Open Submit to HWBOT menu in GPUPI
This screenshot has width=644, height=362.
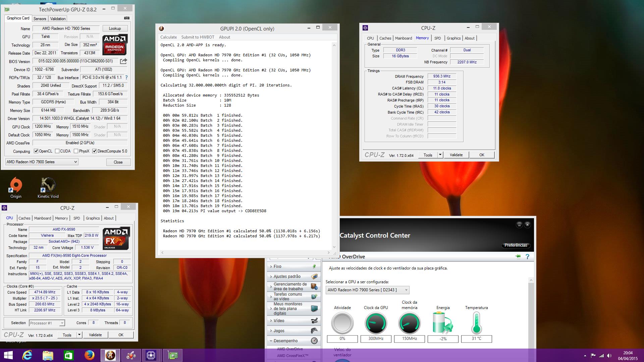click(198, 37)
